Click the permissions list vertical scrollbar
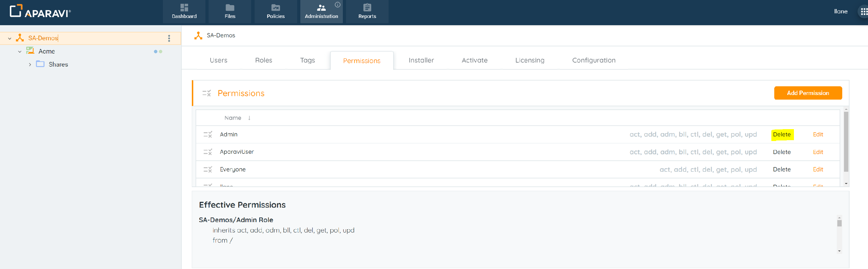This screenshot has width=868, height=269. (x=846, y=142)
